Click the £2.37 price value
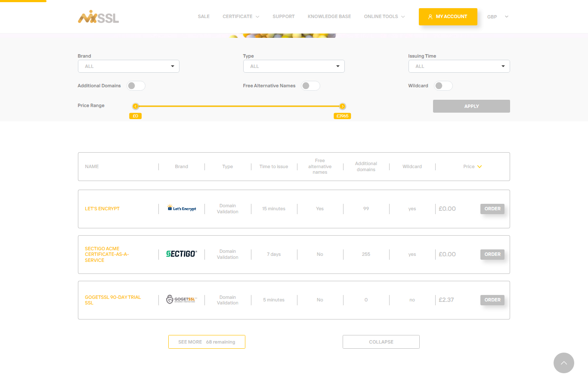588x387 pixels. tap(446, 300)
